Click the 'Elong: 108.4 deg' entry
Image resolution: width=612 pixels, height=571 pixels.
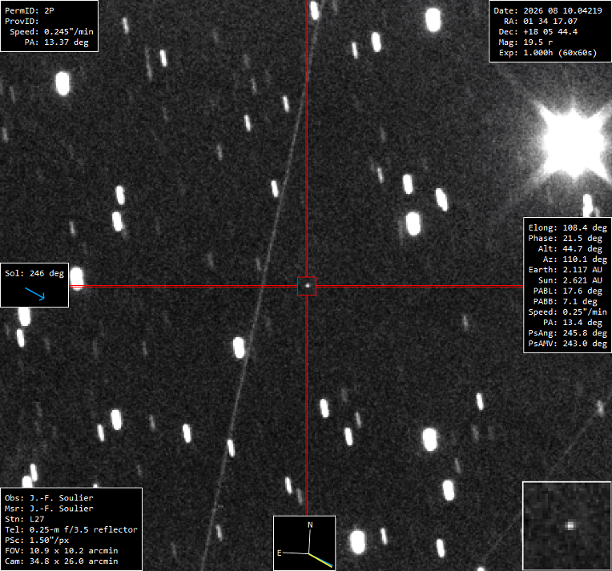click(x=568, y=228)
